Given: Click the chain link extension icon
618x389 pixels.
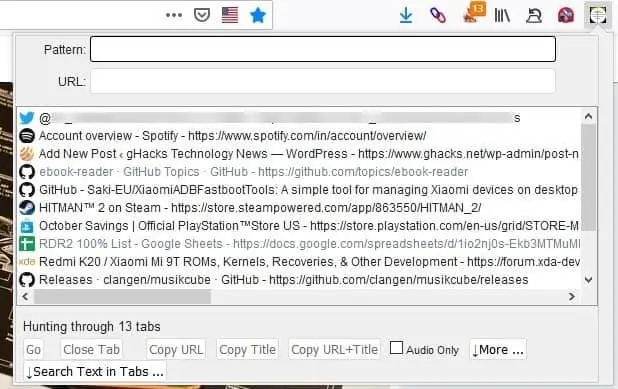Looking at the screenshot, I should tap(437, 16).
